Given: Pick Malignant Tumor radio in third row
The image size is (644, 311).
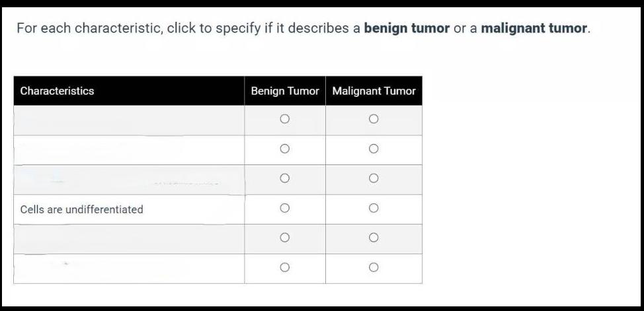Looking at the screenshot, I should (374, 178).
